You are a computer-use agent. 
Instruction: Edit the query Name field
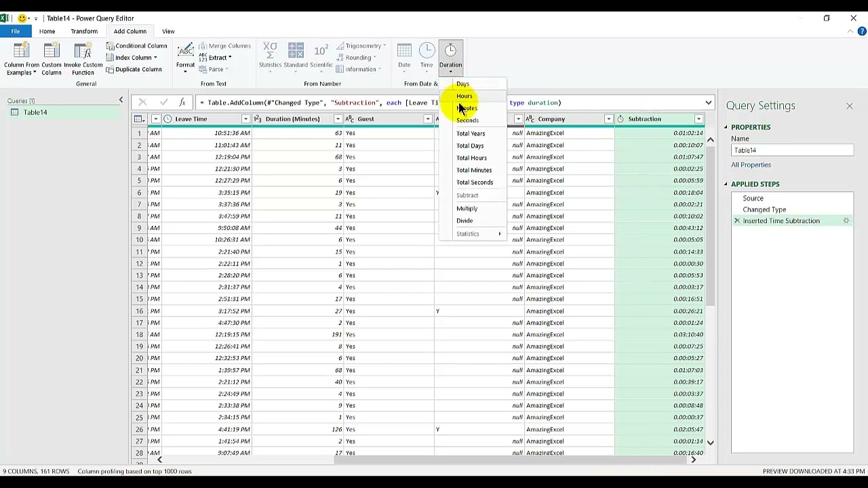(792, 150)
